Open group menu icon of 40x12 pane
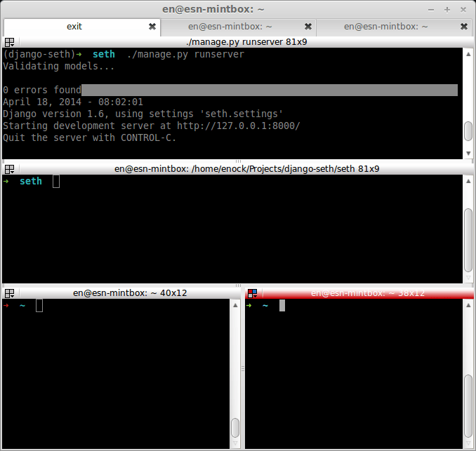The width and height of the screenshot is (476, 451). 10,293
